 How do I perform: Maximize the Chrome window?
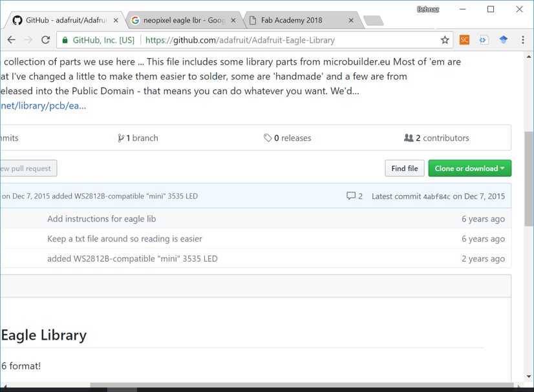491,9
